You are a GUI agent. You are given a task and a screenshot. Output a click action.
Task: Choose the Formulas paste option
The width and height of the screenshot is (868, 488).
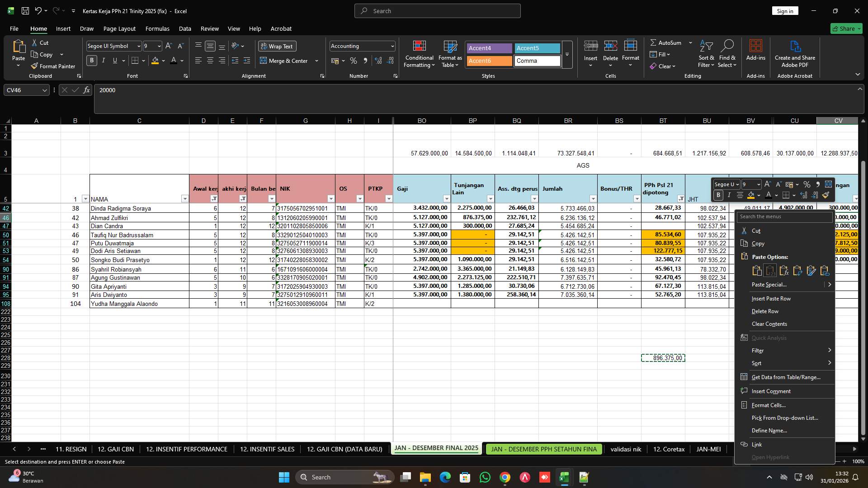pyautogui.click(x=784, y=270)
